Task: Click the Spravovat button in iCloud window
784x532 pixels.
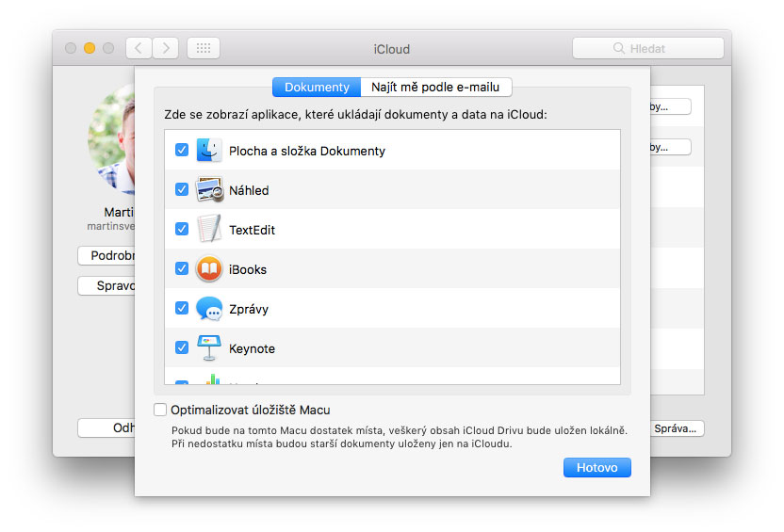Action: pos(106,285)
